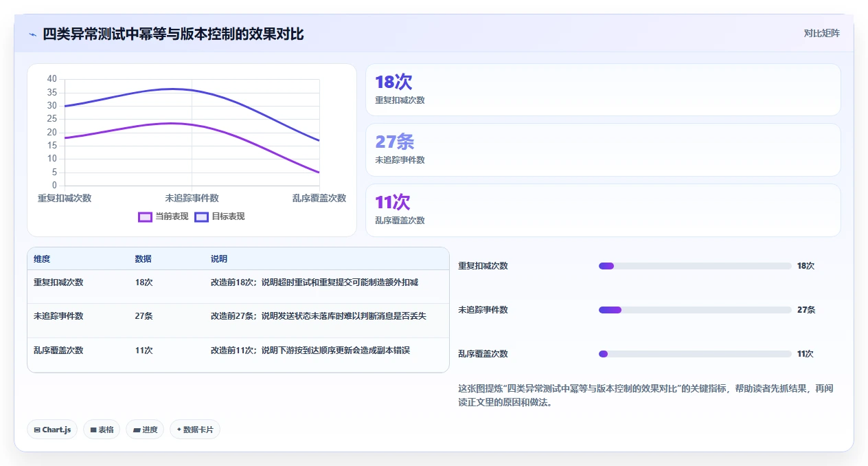Click the blue 目标表现 legend swatch
Screen dimensions: 868x466
(201, 217)
